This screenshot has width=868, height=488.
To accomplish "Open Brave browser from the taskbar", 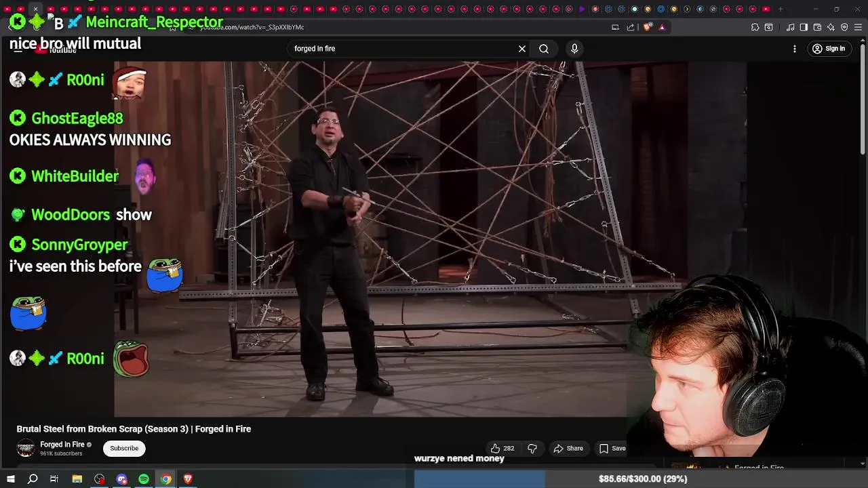I will click(188, 479).
